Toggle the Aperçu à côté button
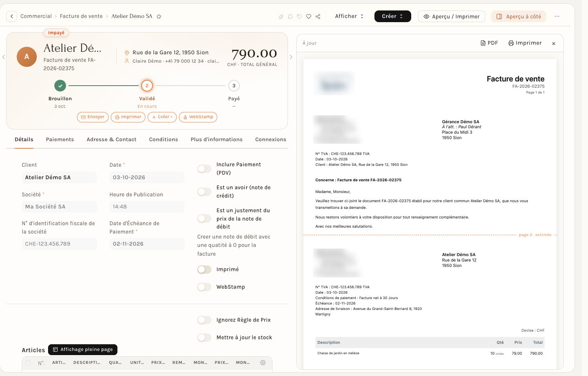 (x=519, y=16)
